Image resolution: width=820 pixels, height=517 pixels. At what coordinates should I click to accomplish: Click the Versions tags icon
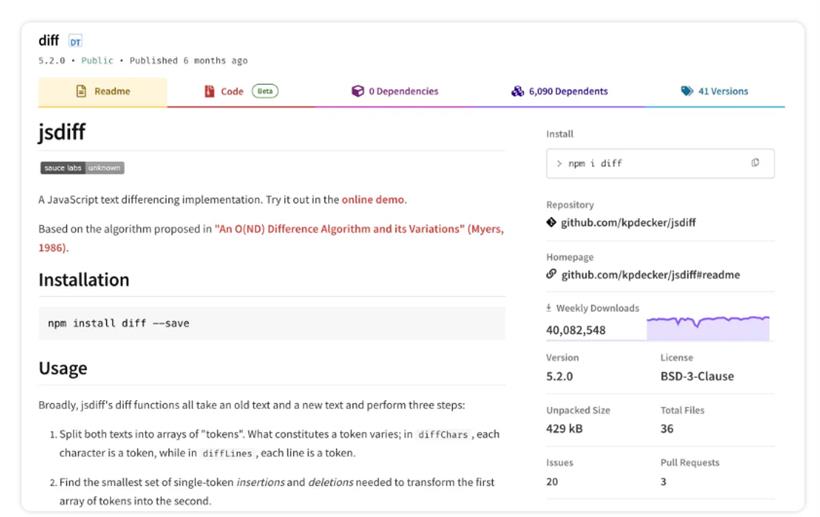click(687, 91)
